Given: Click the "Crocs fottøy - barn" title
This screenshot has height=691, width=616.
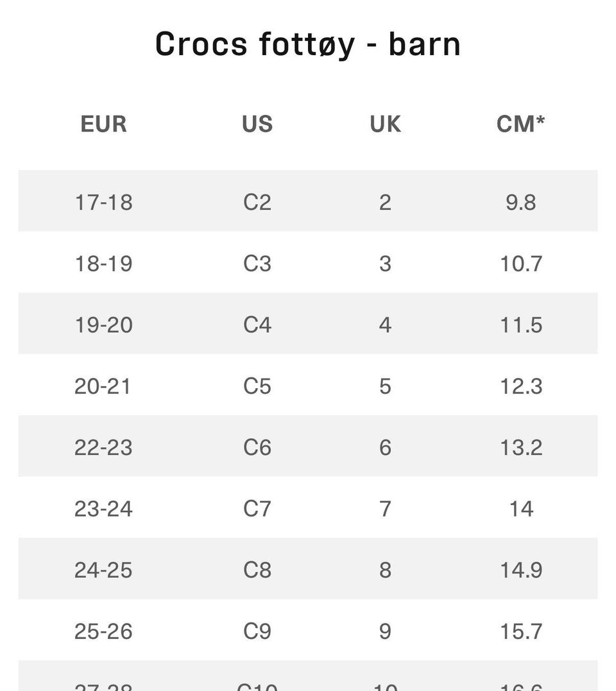Looking at the screenshot, I should [x=308, y=45].
